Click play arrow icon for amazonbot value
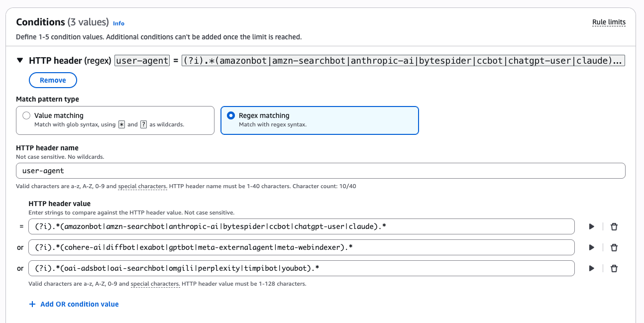644x323 pixels. [x=591, y=226]
